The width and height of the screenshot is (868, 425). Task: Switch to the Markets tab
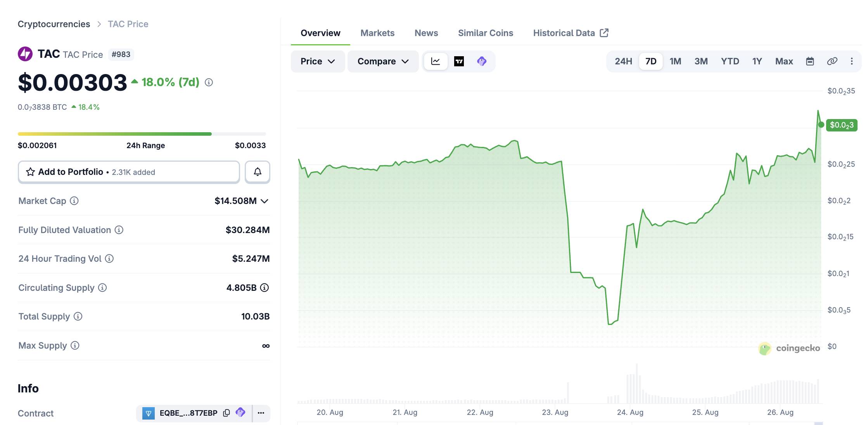point(377,33)
